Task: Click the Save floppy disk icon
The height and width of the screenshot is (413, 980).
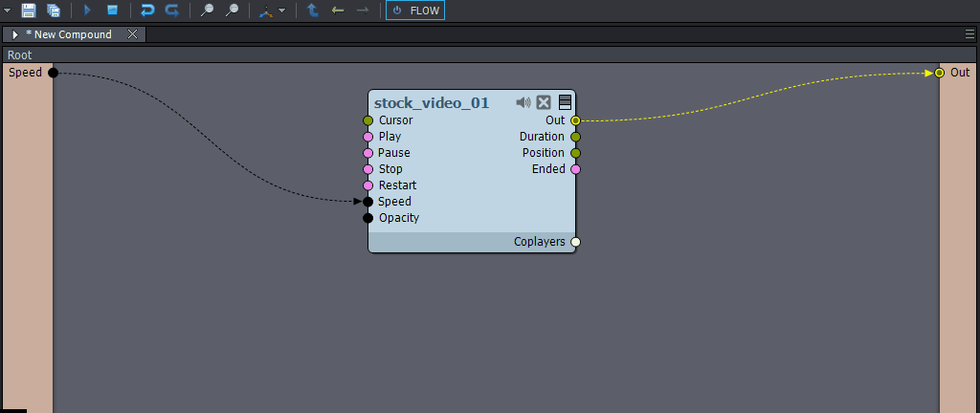Action: (x=28, y=10)
